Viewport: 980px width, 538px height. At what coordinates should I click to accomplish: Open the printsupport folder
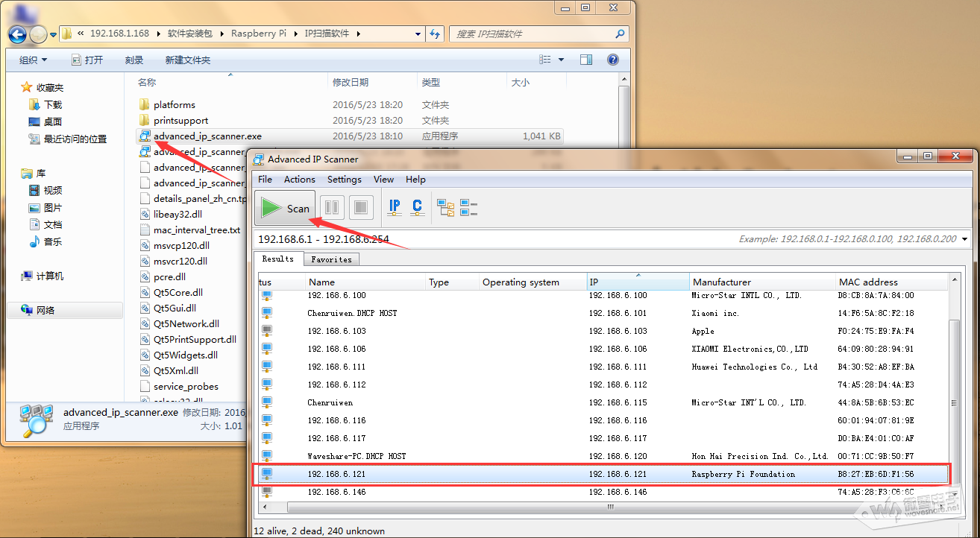click(x=181, y=120)
